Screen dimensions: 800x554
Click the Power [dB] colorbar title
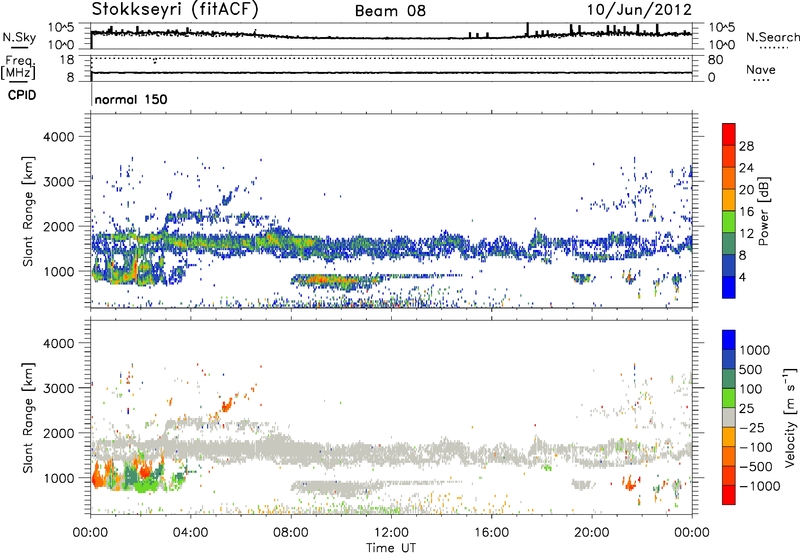click(x=763, y=211)
